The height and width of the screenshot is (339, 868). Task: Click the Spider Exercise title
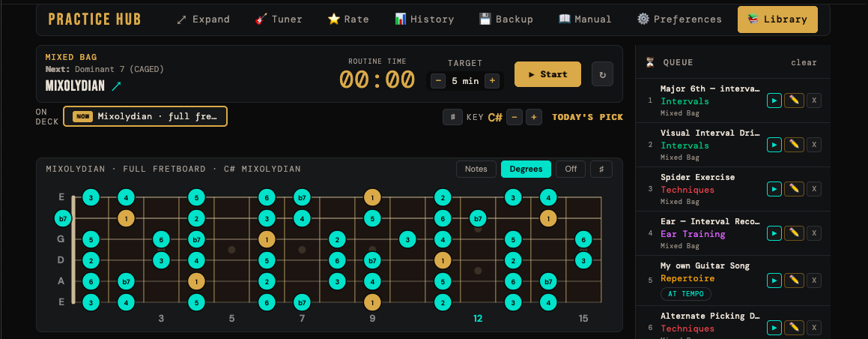(697, 177)
